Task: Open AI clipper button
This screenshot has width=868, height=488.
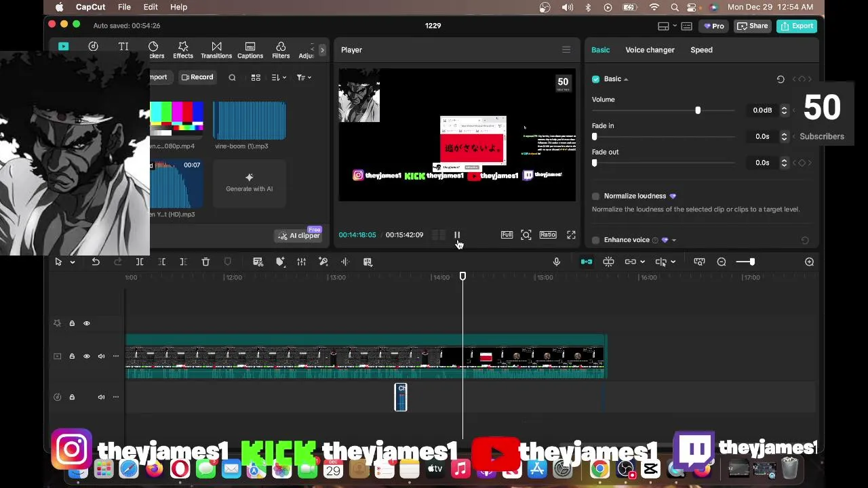Action: (298, 235)
